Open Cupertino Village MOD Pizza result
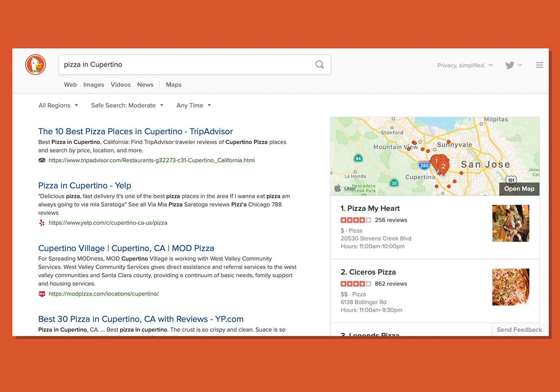 pyautogui.click(x=126, y=248)
